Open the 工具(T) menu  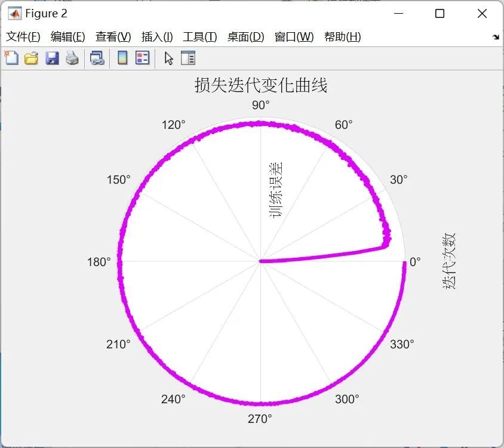[200, 36]
